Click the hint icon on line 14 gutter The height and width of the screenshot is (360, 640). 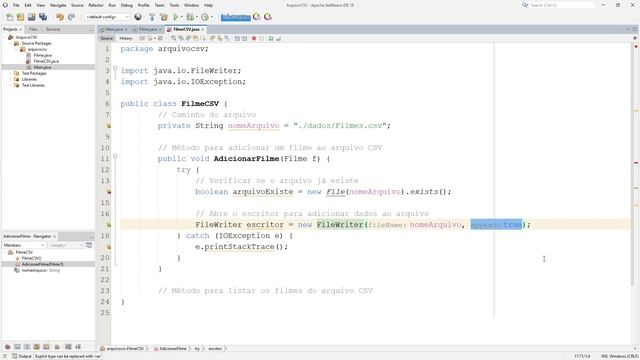point(109,191)
